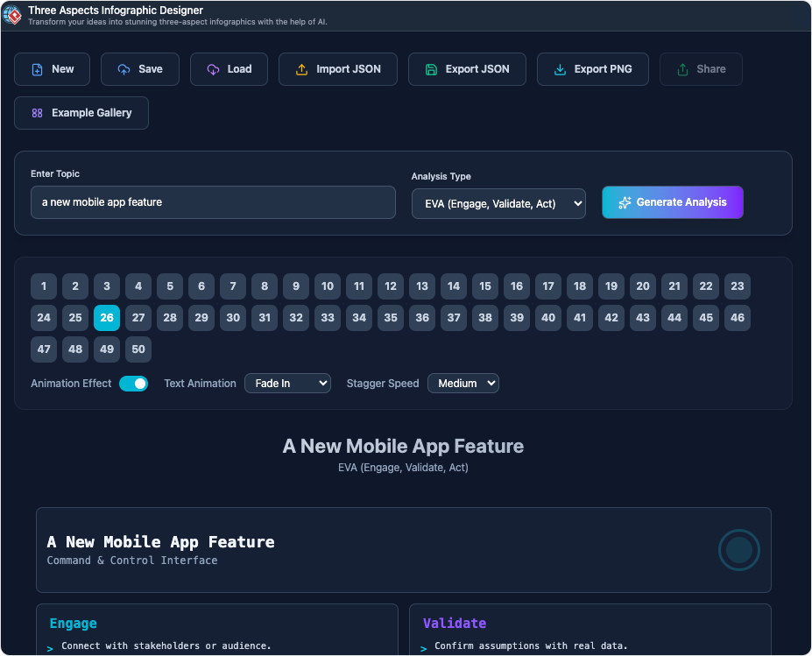Open the Example Gallery grid icon
Image resolution: width=812 pixels, height=656 pixels.
(x=38, y=113)
